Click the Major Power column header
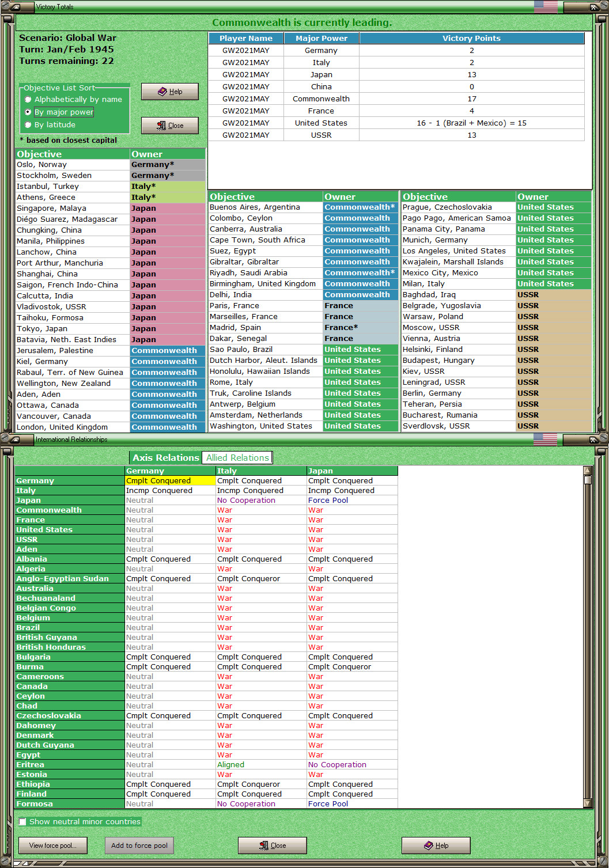Image resolution: width=609 pixels, height=868 pixels. [321, 38]
